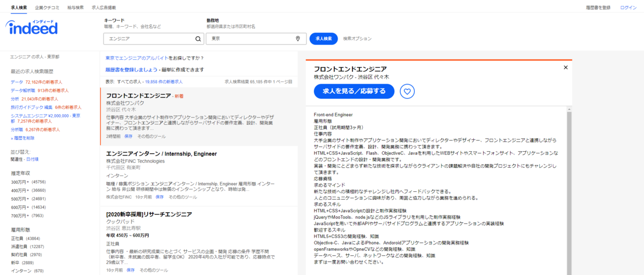
Task: Click the Indeed logo
Action: tap(31, 28)
